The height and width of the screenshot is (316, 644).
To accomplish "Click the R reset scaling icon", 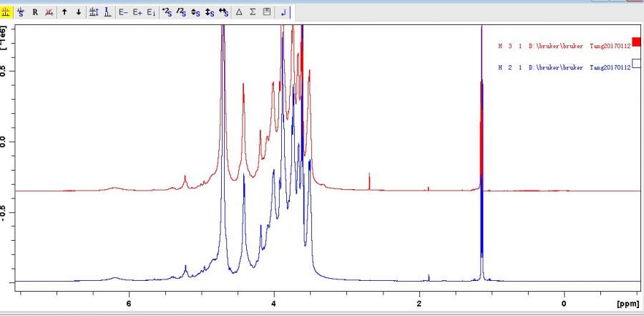I will (35, 12).
